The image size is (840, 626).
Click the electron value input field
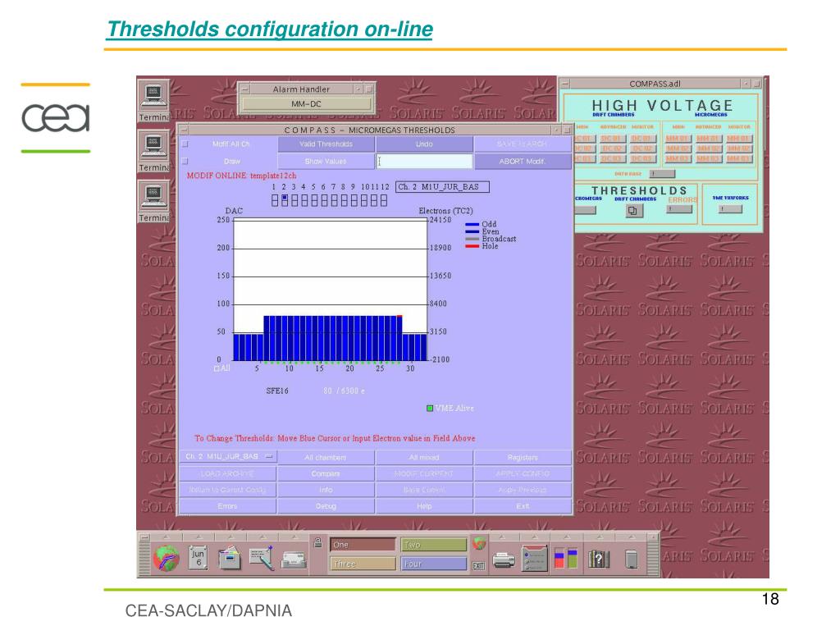tap(424, 162)
